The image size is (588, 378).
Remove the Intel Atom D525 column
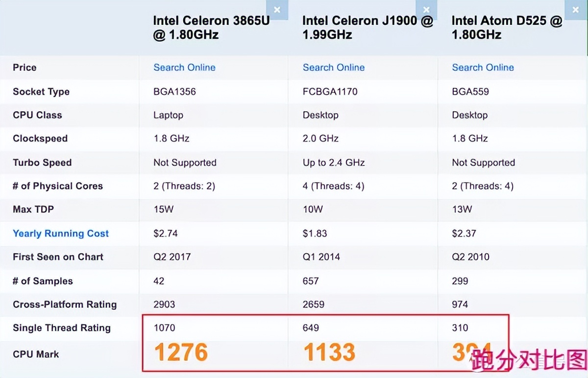tap(575, 10)
